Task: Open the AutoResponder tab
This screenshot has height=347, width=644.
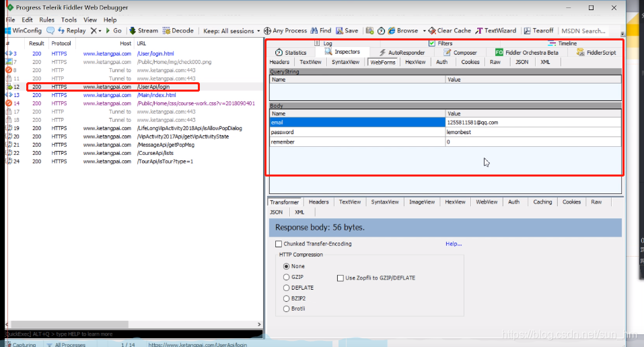Action: 402,53
